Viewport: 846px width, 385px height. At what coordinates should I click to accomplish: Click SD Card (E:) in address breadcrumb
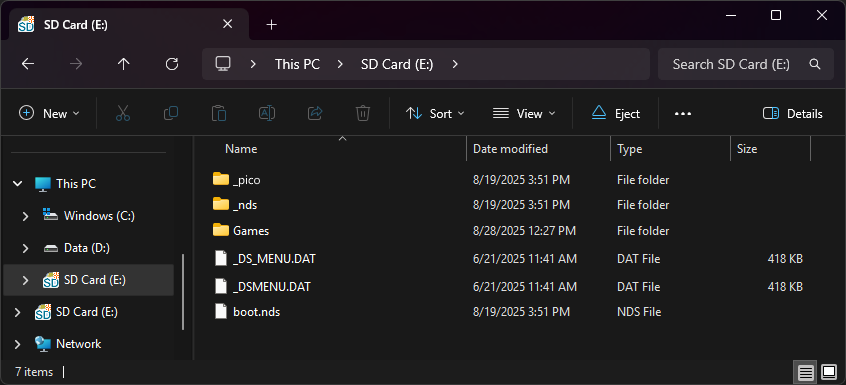[x=397, y=64]
